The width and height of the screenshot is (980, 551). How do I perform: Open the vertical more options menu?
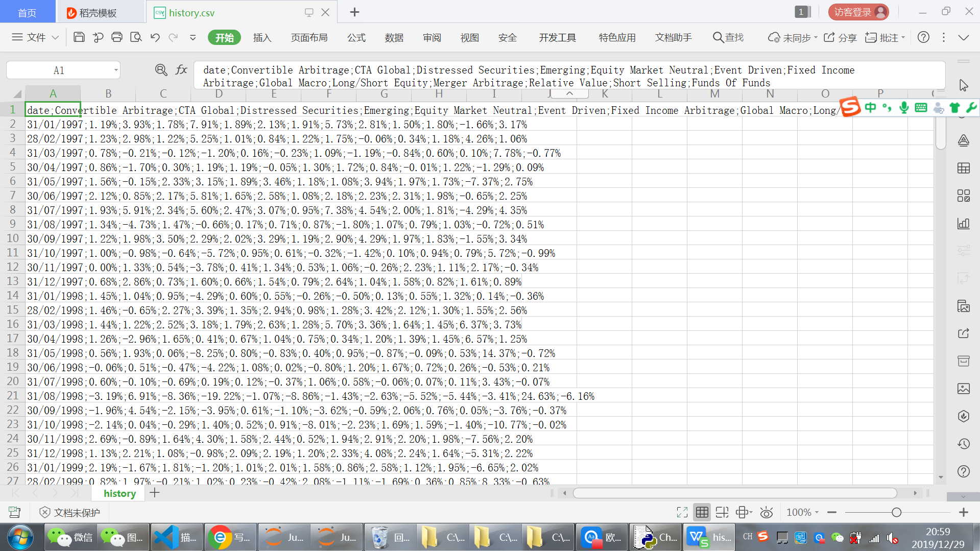pyautogui.click(x=944, y=37)
